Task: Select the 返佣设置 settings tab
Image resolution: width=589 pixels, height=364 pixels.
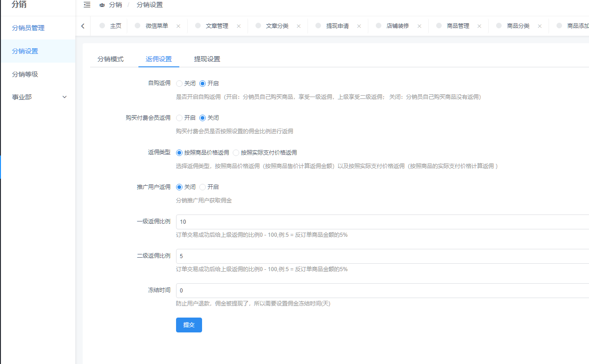Action: coord(159,59)
